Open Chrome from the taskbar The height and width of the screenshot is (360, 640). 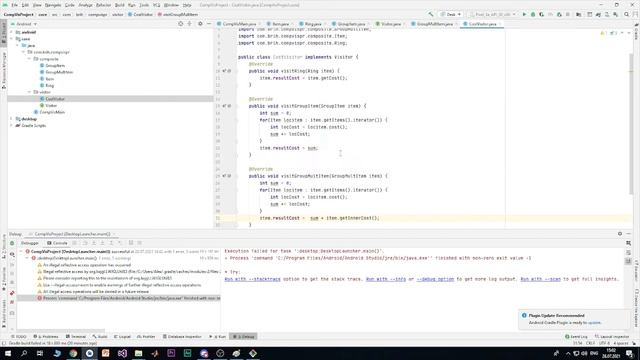click(x=73, y=353)
